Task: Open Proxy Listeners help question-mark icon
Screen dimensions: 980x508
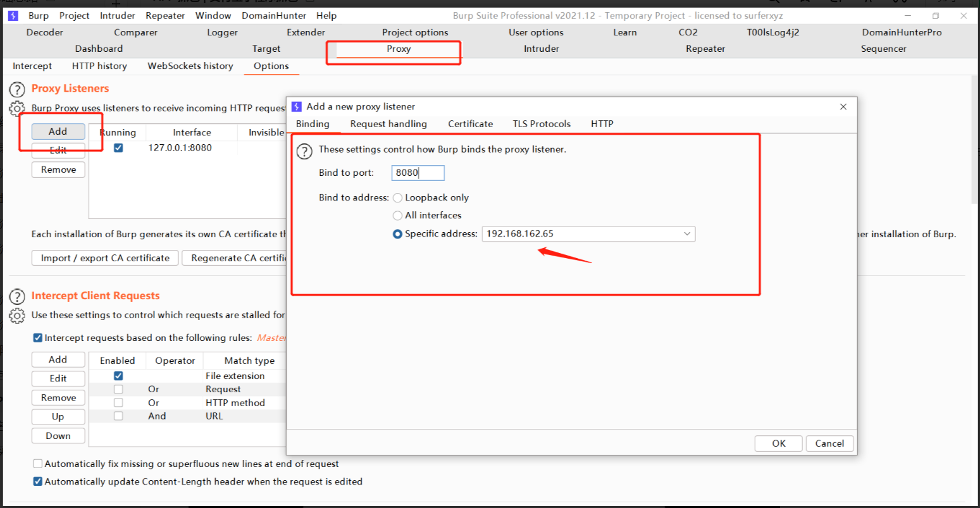Action: (17, 89)
